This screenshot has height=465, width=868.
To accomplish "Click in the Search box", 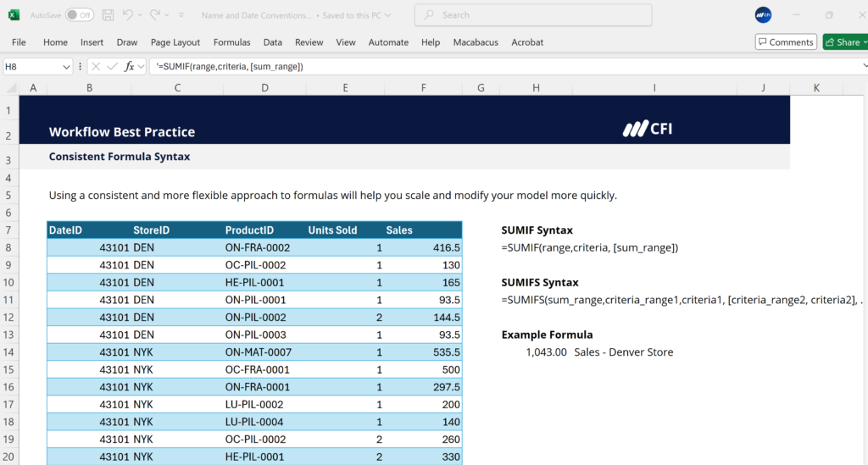I will click(533, 14).
